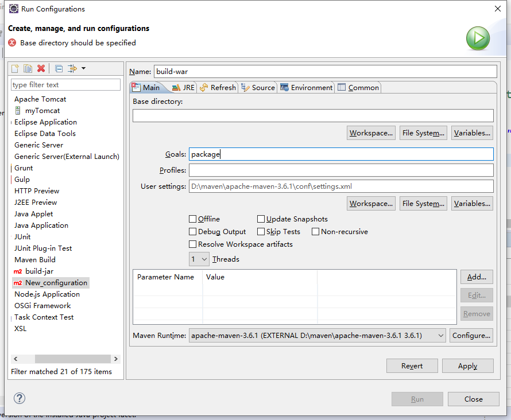511x420 pixels.
Task: Enable the Debug Output checkbox
Action: pyautogui.click(x=192, y=231)
